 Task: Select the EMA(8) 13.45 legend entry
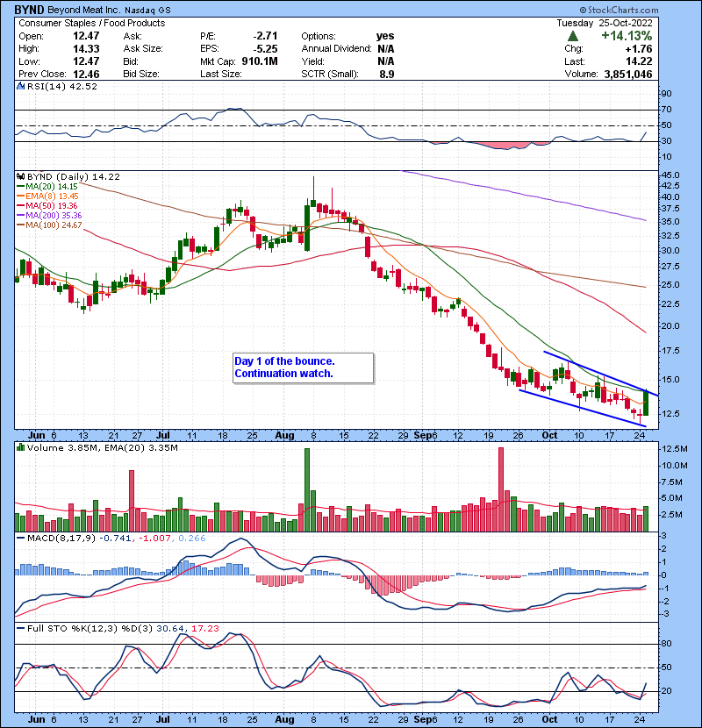pyautogui.click(x=47, y=196)
